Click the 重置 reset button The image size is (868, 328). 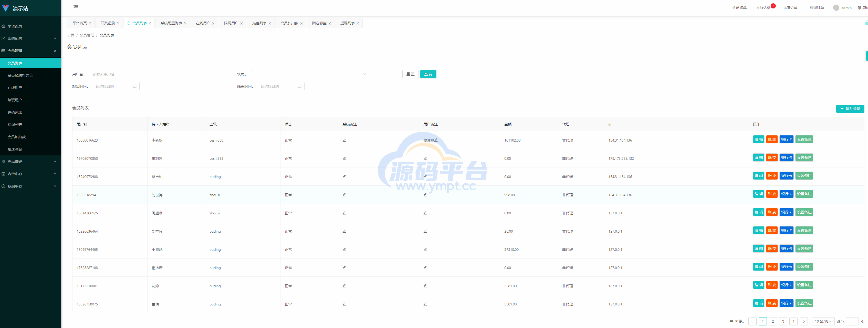pos(410,74)
